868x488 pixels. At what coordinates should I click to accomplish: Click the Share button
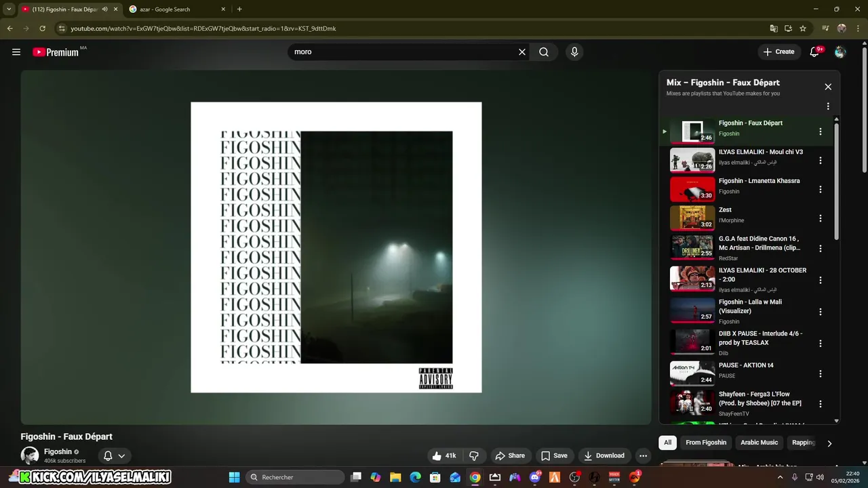[x=510, y=456]
